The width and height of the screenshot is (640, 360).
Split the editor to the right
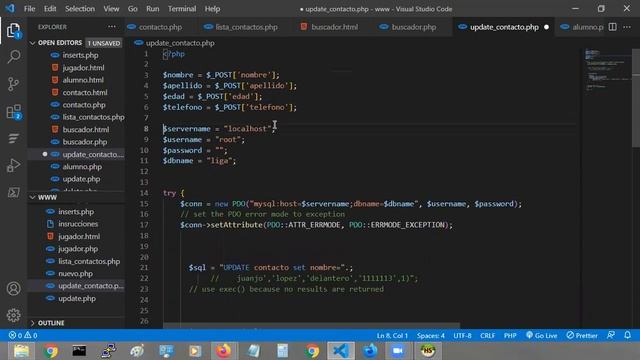pyautogui.click(x=612, y=27)
